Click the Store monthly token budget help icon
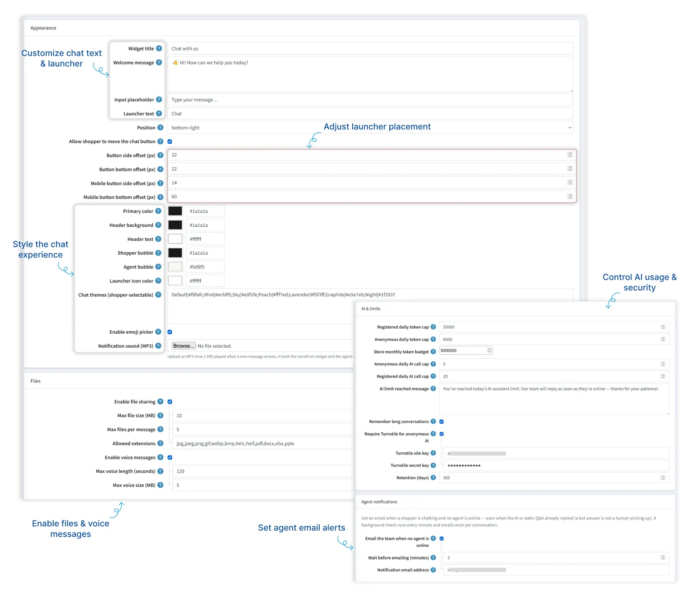The width and height of the screenshot is (700, 595). click(x=433, y=351)
